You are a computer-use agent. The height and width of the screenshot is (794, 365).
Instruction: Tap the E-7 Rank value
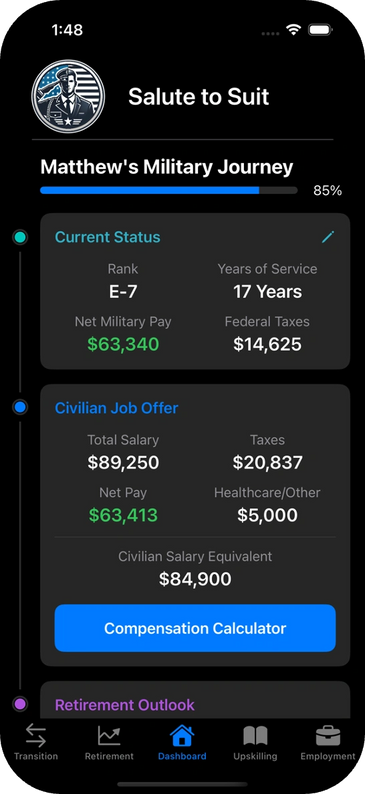[x=123, y=292]
